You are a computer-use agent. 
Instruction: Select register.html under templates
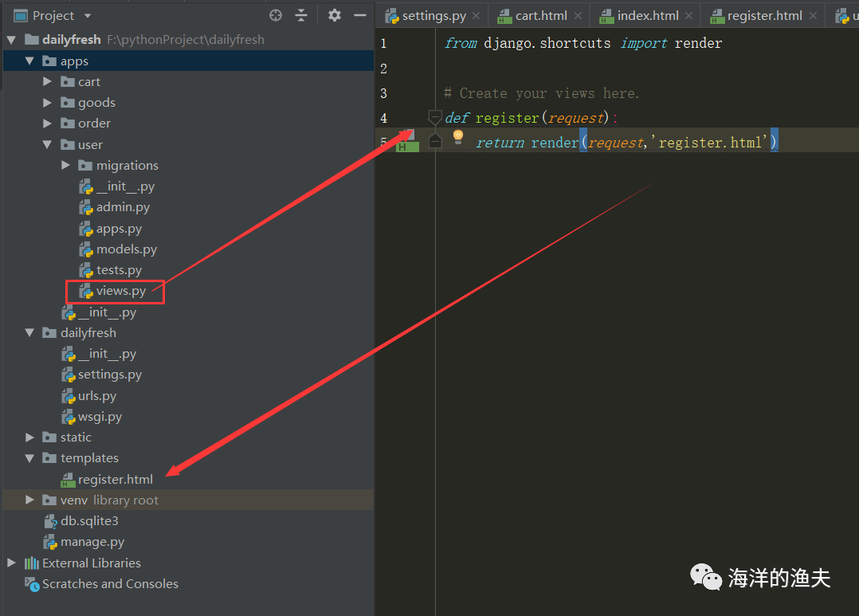coord(115,480)
